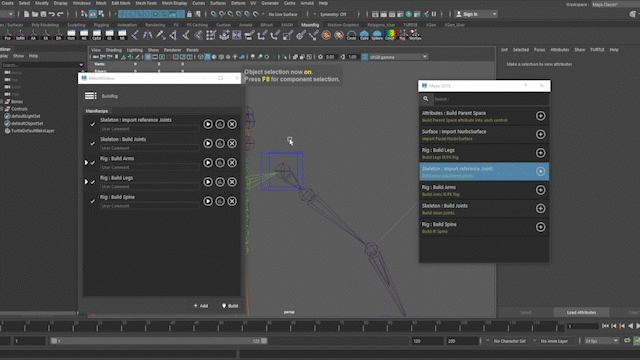Toggle Skeleton Build Joints enabled checkmark
640x360 pixels.
click(x=93, y=143)
